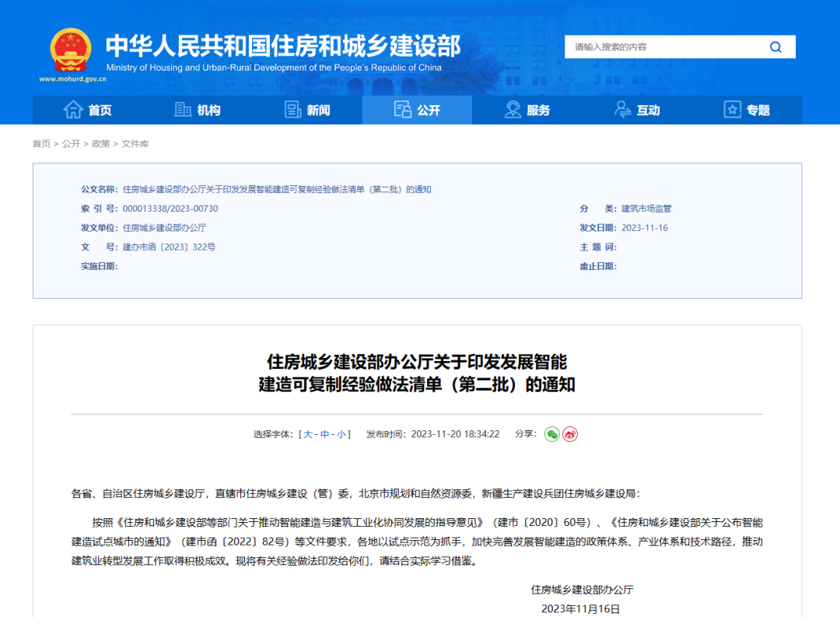
Task: Click index number 000013338/2023-00730
Action: tap(170, 209)
